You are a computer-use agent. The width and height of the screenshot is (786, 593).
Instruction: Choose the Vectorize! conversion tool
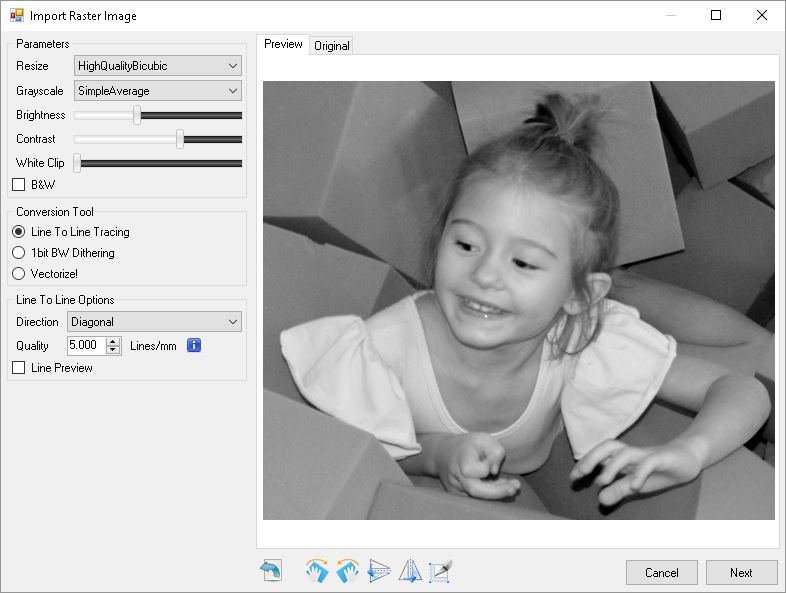click(x=18, y=273)
